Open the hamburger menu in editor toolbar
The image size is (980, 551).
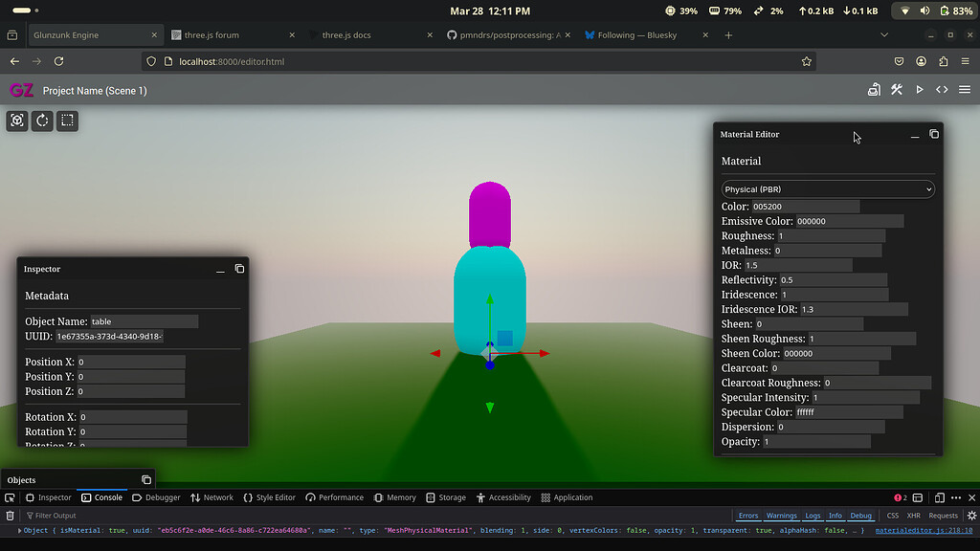click(965, 88)
